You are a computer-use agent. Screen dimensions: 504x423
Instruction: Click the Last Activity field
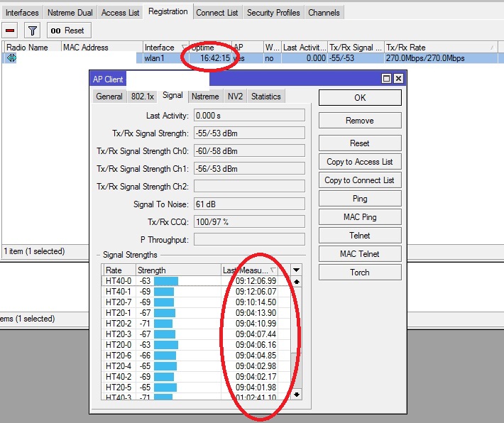click(x=249, y=115)
